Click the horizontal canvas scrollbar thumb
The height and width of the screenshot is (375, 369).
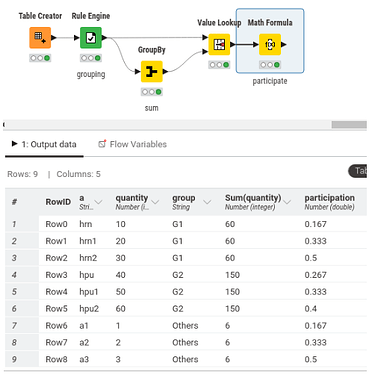click(x=349, y=125)
